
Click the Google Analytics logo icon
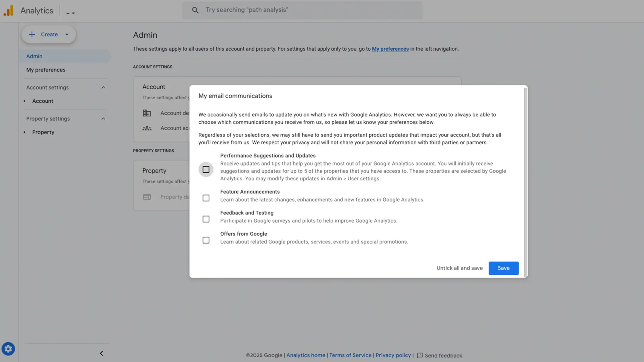click(9, 11)
